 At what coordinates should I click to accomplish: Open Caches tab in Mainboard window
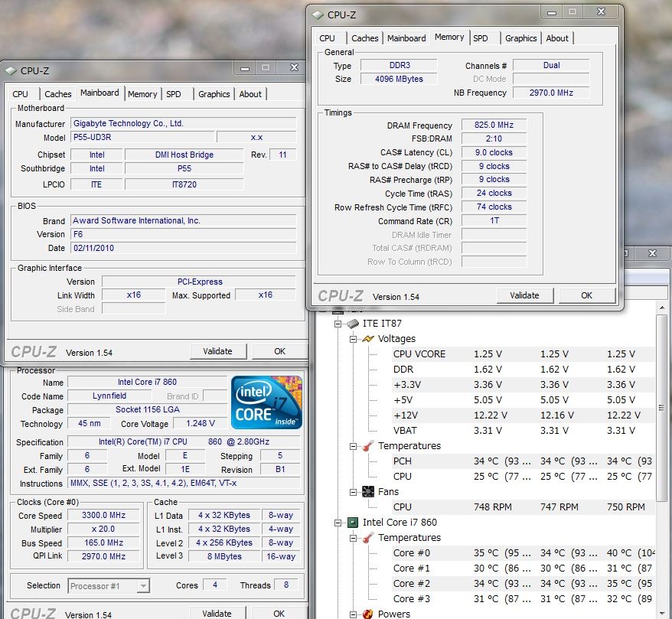click(x=57, y=94)
